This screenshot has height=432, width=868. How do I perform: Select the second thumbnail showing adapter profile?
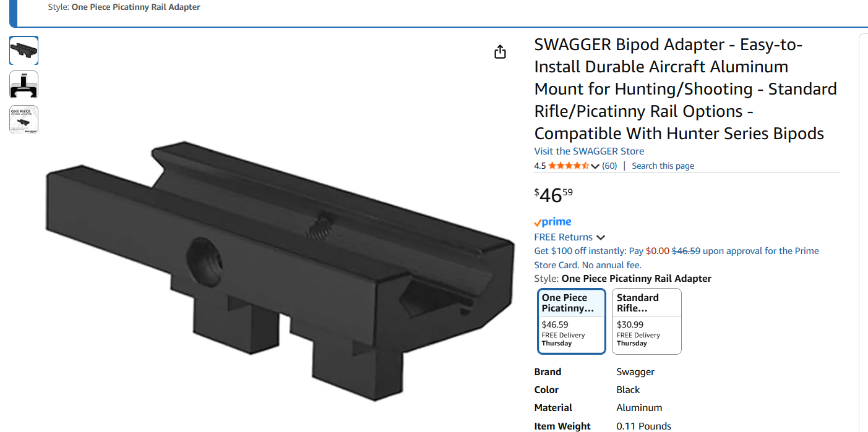tap(24, 85)
